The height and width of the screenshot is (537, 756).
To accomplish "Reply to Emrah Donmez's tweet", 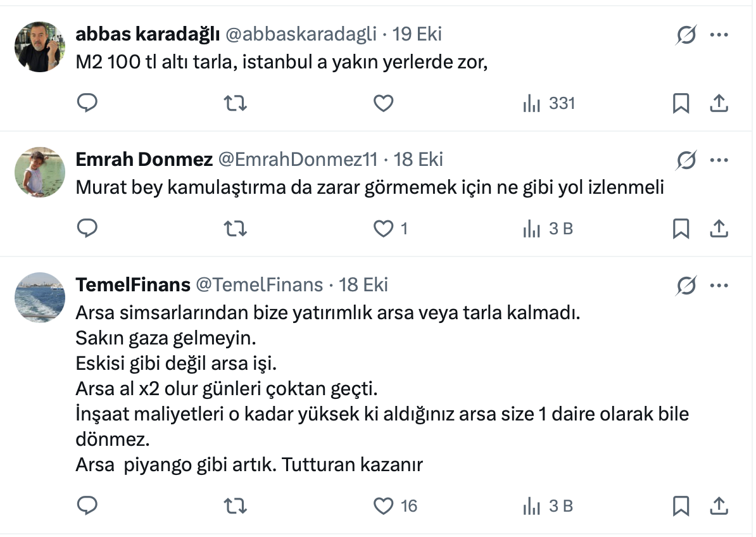I will 87,229.
